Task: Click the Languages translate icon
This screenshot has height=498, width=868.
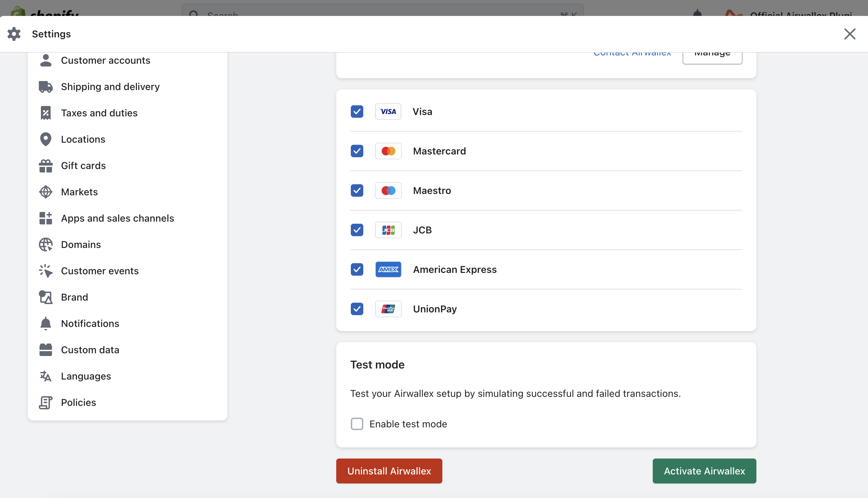Action: [x=45, y=376]
